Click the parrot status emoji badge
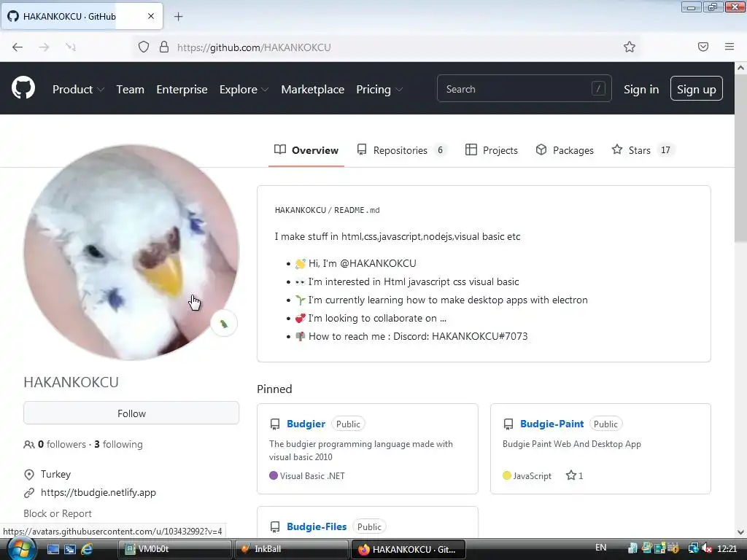Image resolution: width=747 pixels, height=560 pixels. point(223,324)
